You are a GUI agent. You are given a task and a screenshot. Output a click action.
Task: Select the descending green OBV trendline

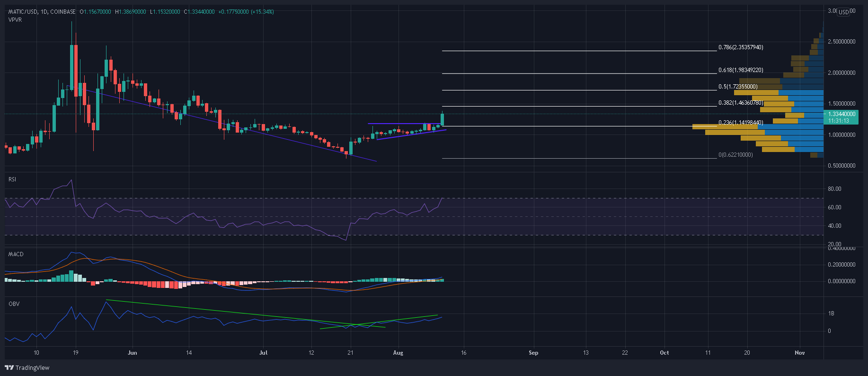[x=246, y=313]
